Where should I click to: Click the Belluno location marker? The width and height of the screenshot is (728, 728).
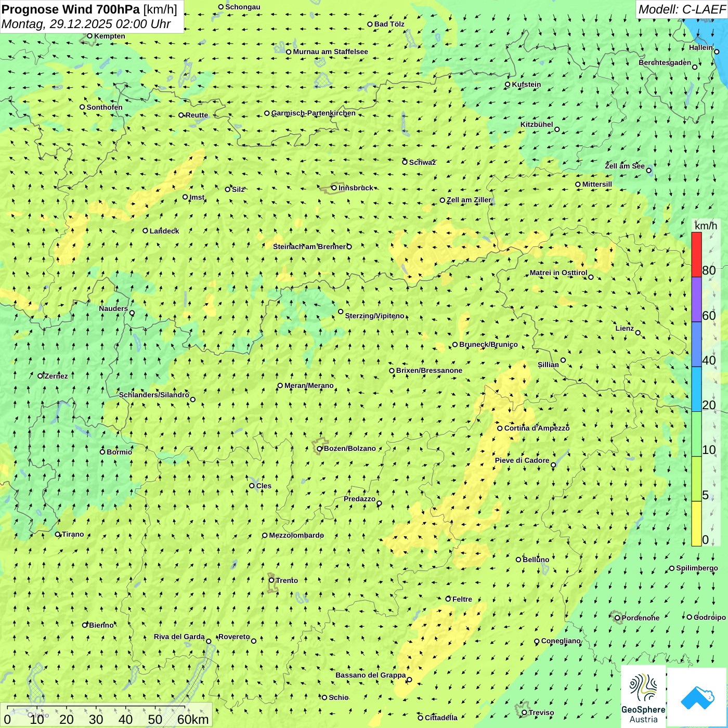[518, 560]
